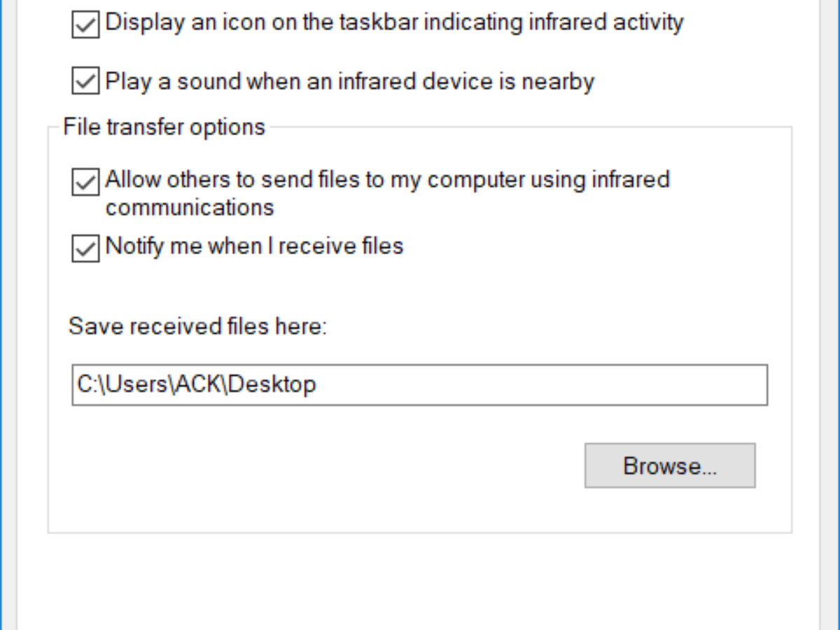Viewport: 840px width, 630px height.
Task: Uncheck the taskbar infrared activity icon checkbox
Action: click(85, 25)
